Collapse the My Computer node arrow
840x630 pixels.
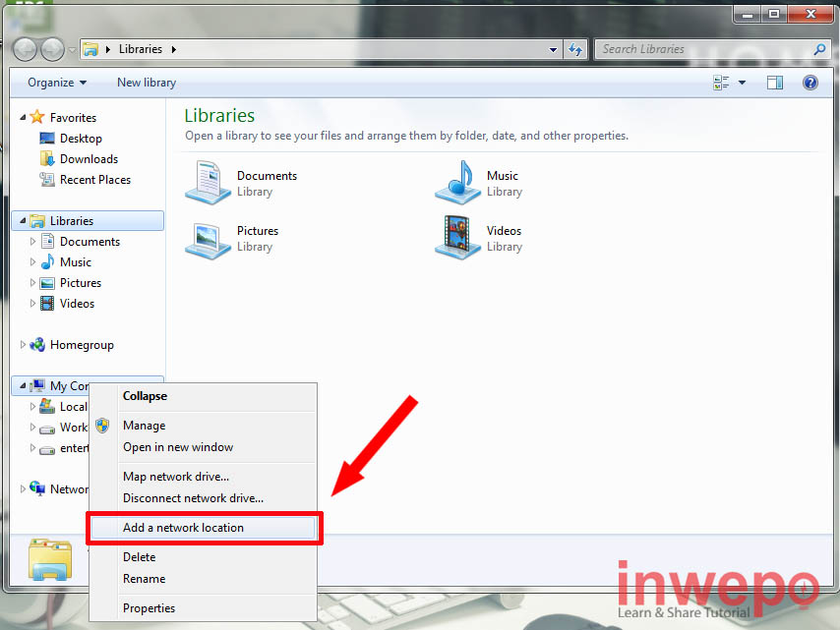pos(23,385)
